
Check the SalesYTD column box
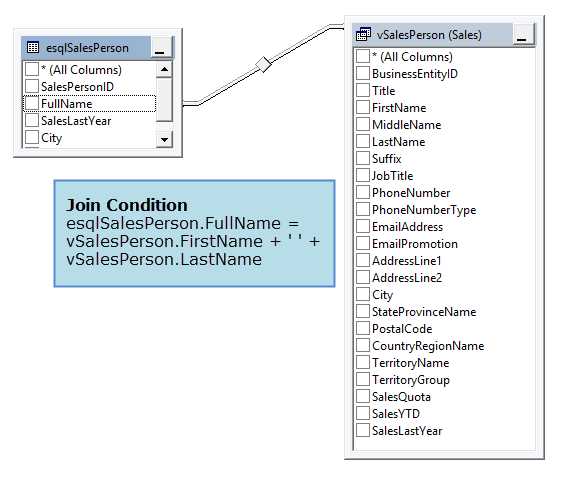pos(363,413)
